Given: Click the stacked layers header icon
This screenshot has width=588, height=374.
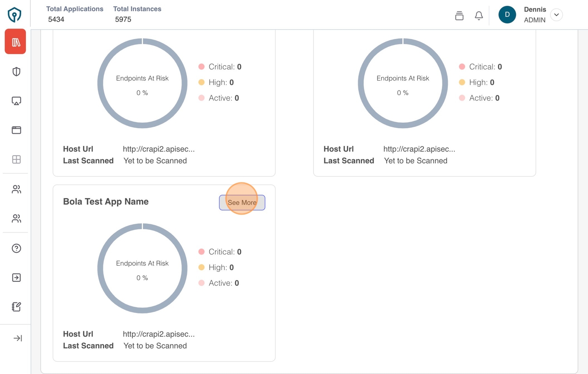Looking at the screenshot, I should click(459, 16).
